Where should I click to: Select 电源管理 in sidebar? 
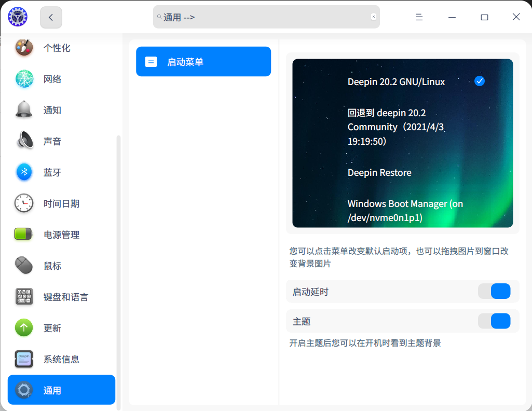61,235
